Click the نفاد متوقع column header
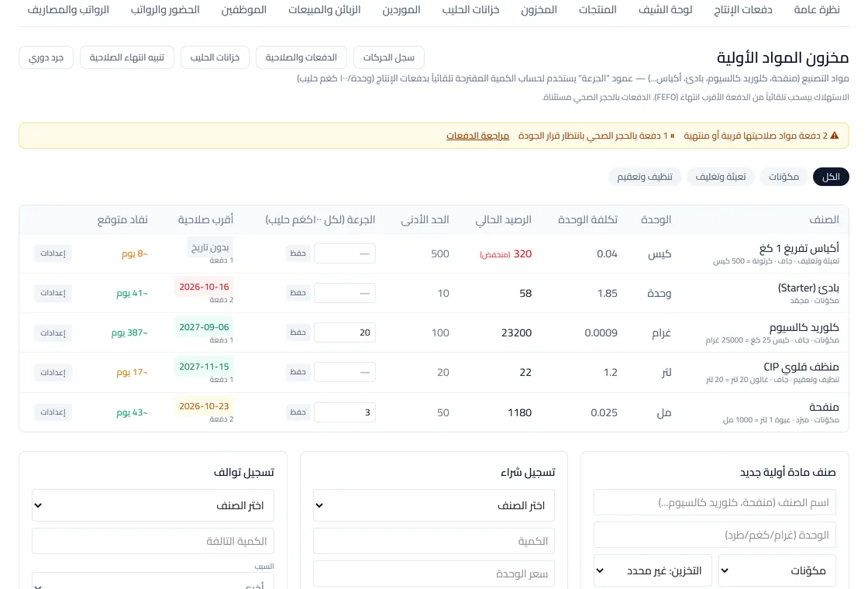This screenshot has height=589, width=868. click(122, 220)
